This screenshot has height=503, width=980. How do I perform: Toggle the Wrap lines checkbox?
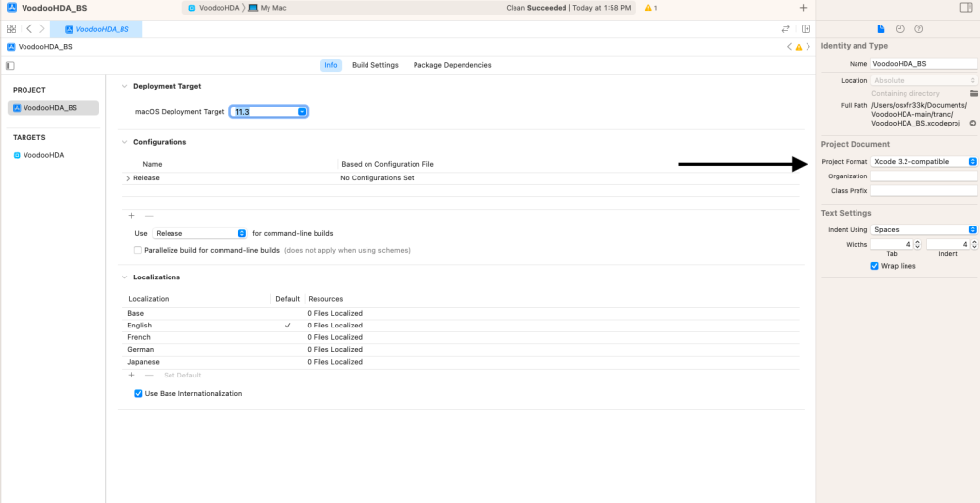click(875, 266)
